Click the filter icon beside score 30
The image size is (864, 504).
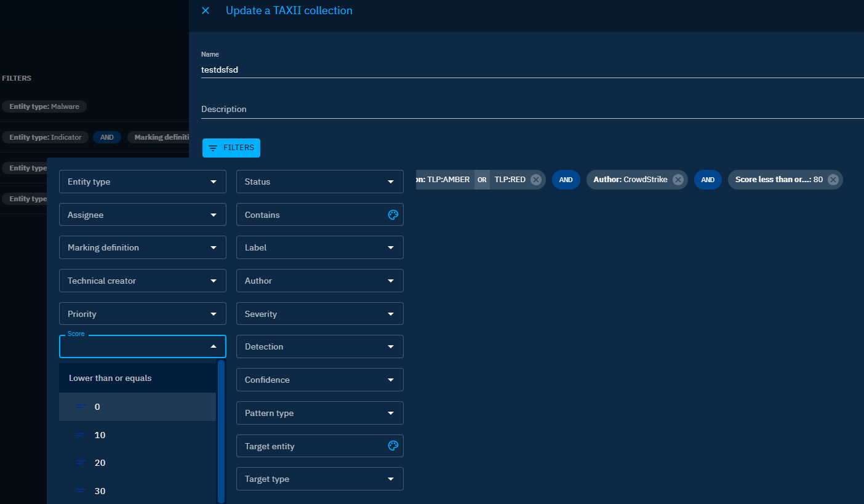point(81,491)
